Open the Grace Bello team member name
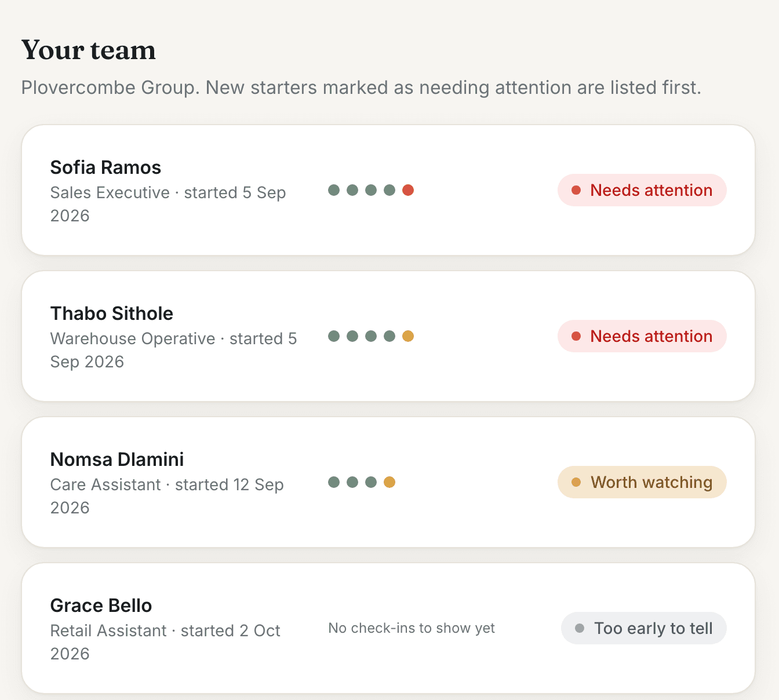The image size is (779, 700). pos(101,606)
